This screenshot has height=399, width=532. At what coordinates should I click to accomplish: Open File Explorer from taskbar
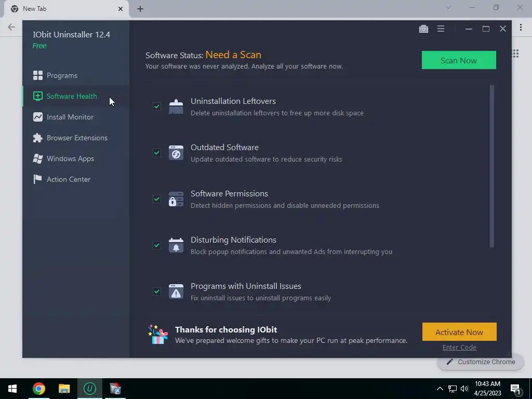pyautogui.click(x=64, y=389)
